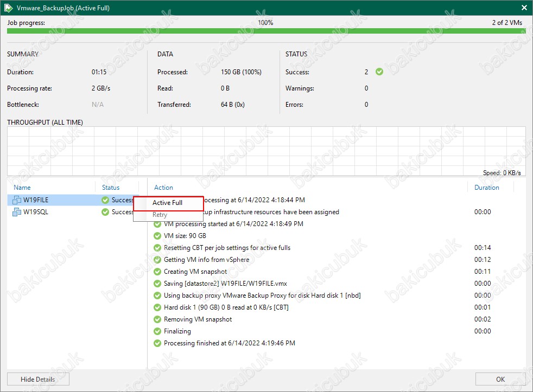Click the Duration column header
Viewport: 533px width, 392px height.
tap(487, 188)
